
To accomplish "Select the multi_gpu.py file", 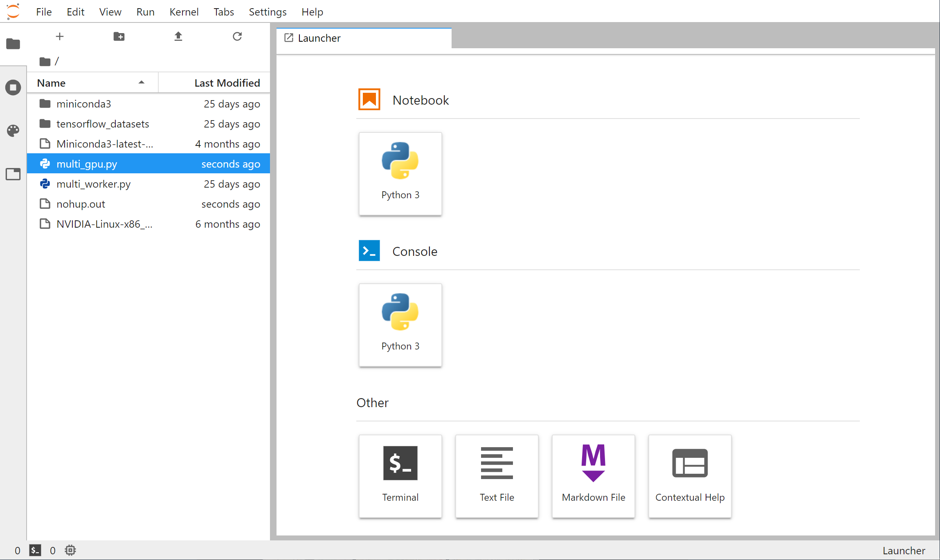I will (x=148, y=164).
